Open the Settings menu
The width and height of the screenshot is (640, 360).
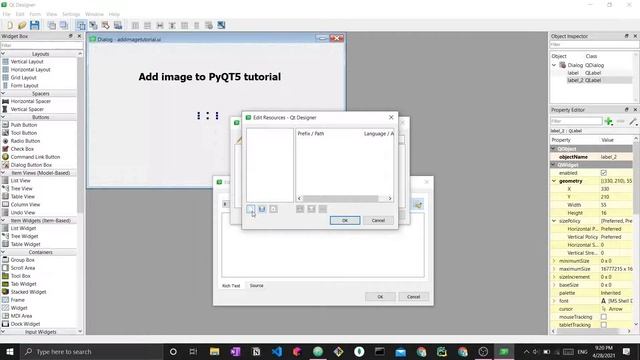71,14
